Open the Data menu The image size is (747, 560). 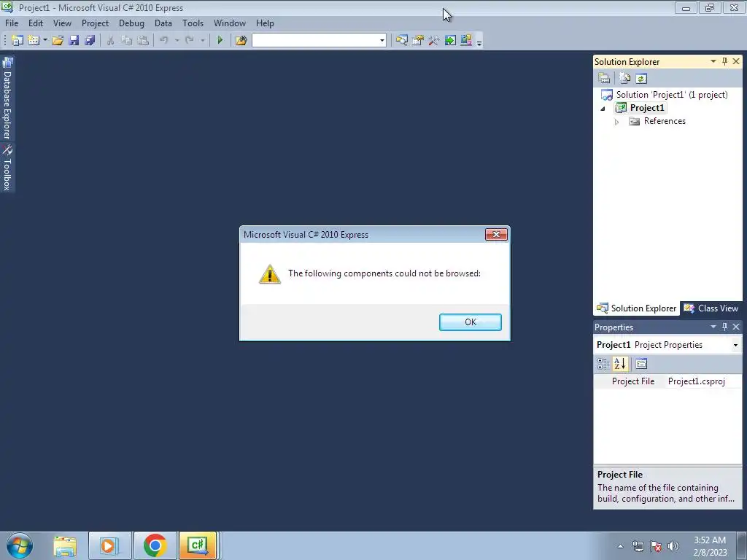point(163,23)
